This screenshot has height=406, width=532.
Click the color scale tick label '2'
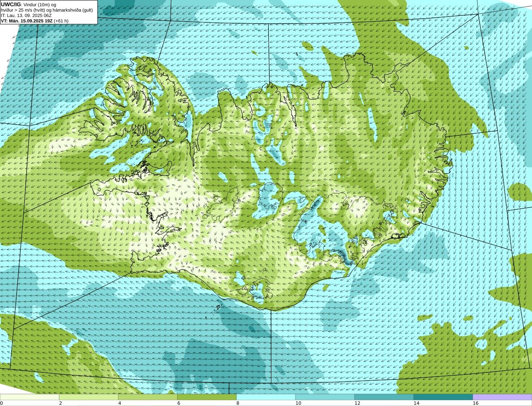click(x=60, y=403)
